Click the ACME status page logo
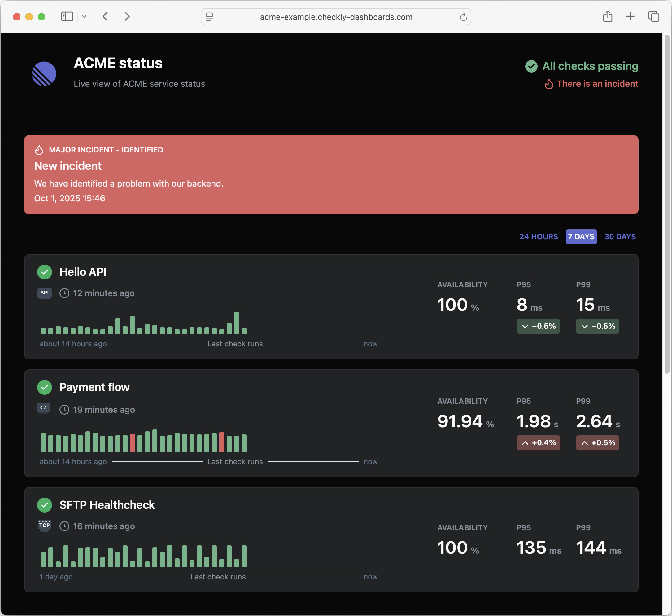This screenshot has height=616, width=672. tap(44, 74)
